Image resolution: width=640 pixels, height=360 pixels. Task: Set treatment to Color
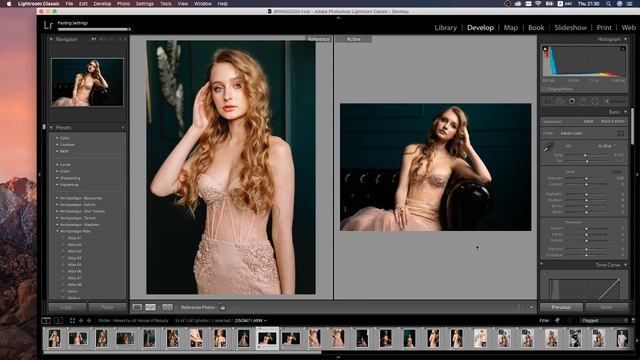pyautogui.click(x=589, y=122)
